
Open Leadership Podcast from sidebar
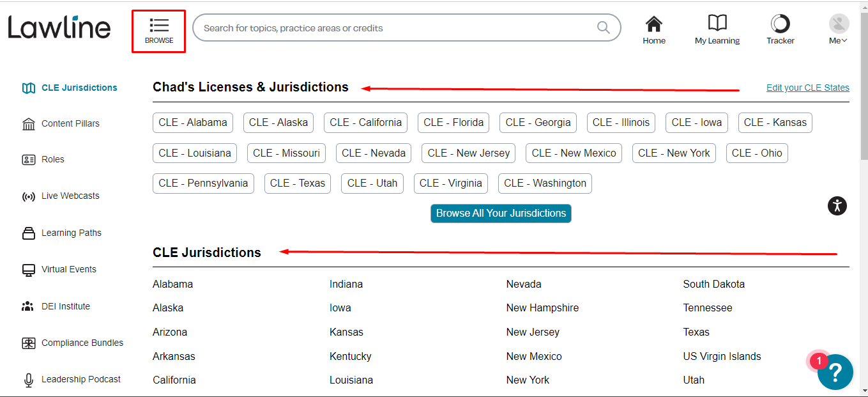point(80,379)
